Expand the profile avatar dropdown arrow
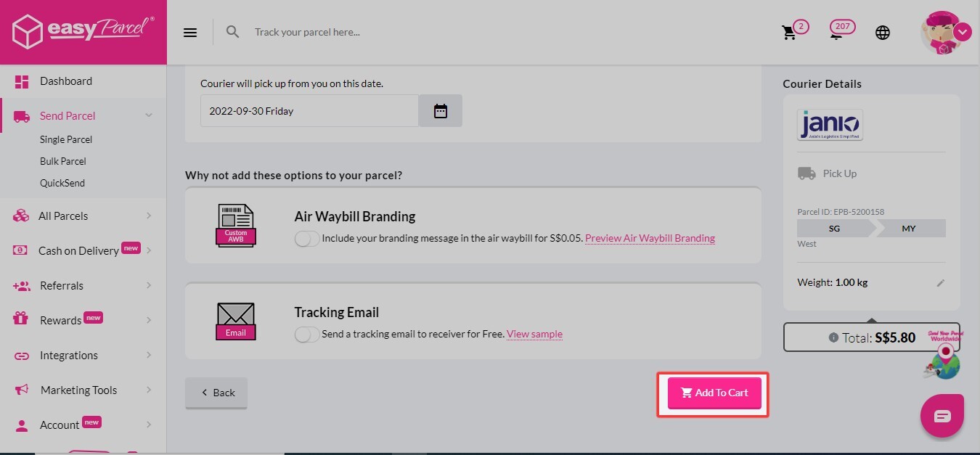The height and width of the screenshot is (455, 980). (x=963, y=32)
